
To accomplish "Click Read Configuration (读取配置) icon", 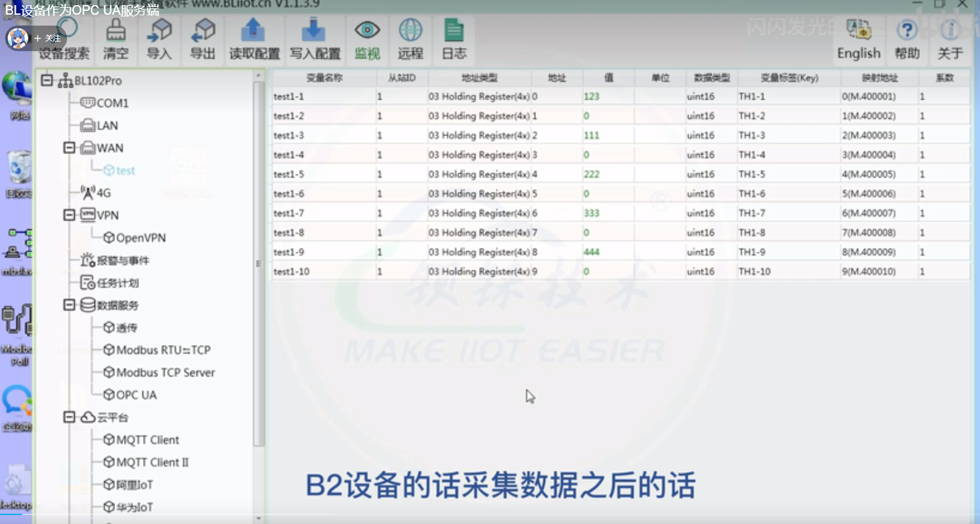I will pos(254,40).
